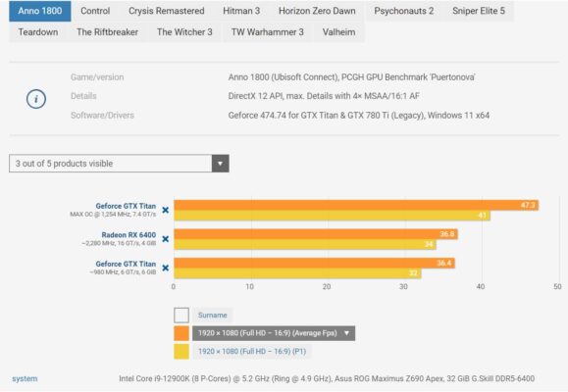
Task: Switch to the Control tab
Action: pos(95,11)
